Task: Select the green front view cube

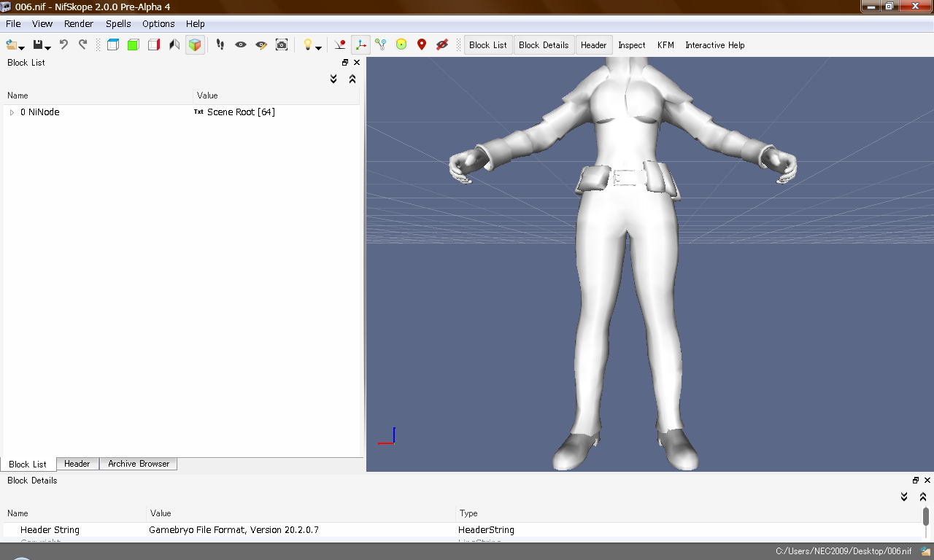Action: click(x=133, y=44)
